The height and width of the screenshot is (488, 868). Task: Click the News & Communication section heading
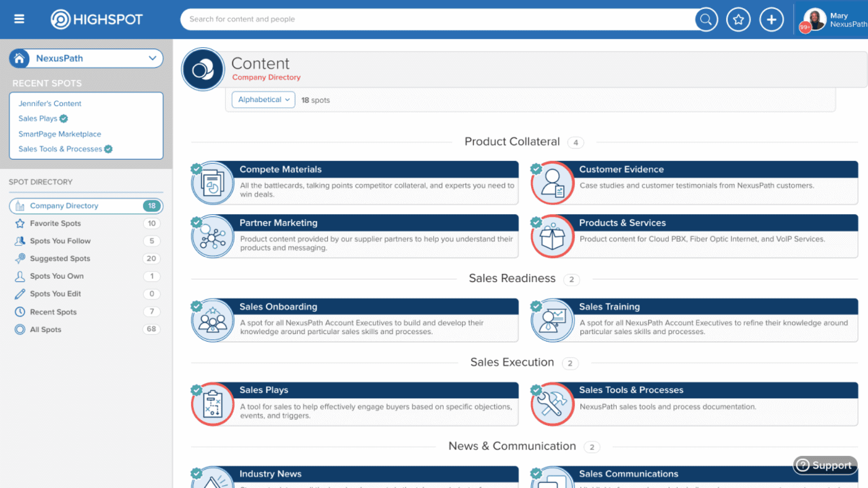512,446
